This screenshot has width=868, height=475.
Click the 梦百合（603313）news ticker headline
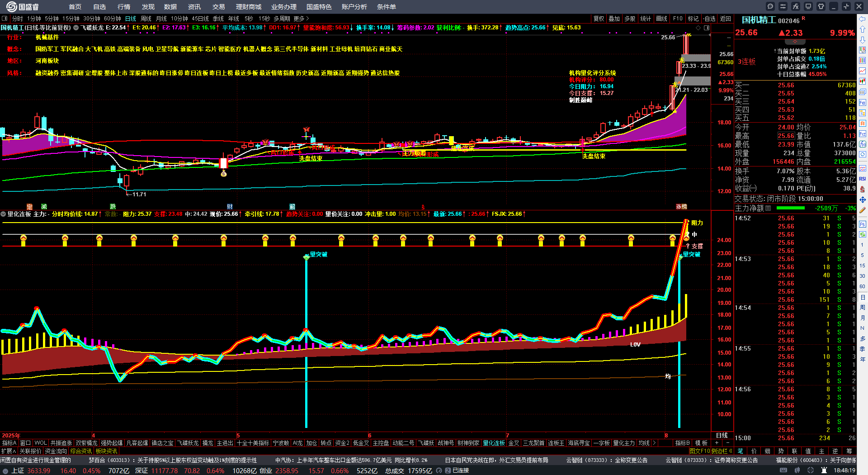pyautogui.click(x=173, y=460)
